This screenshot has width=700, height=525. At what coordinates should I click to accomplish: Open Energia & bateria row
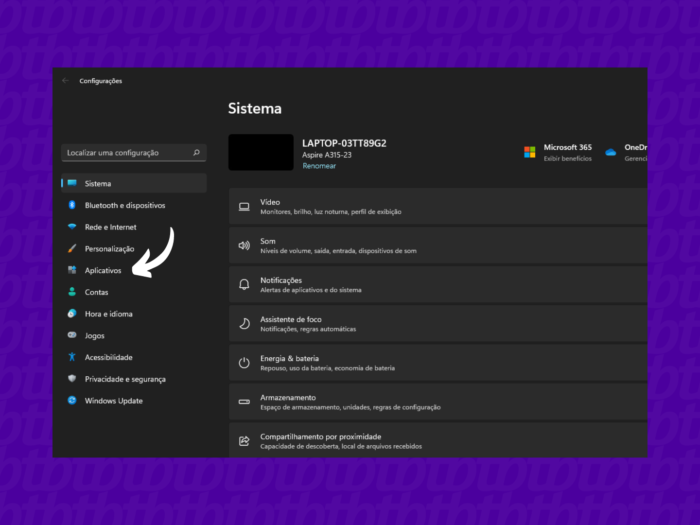(438, 363)
